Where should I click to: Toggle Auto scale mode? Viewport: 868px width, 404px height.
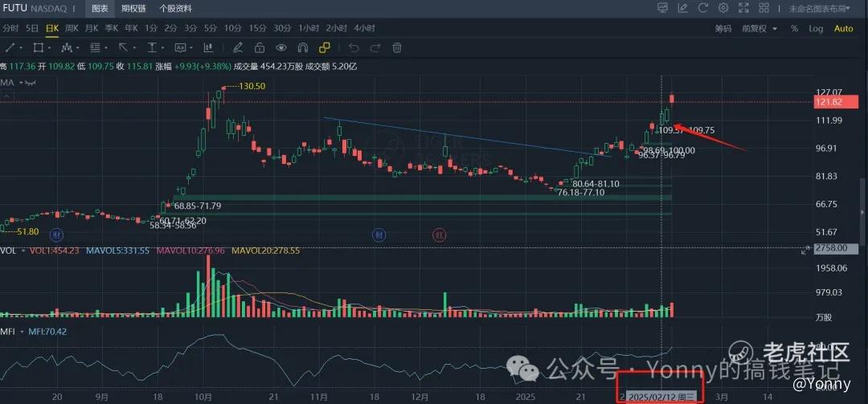point(844,29)
